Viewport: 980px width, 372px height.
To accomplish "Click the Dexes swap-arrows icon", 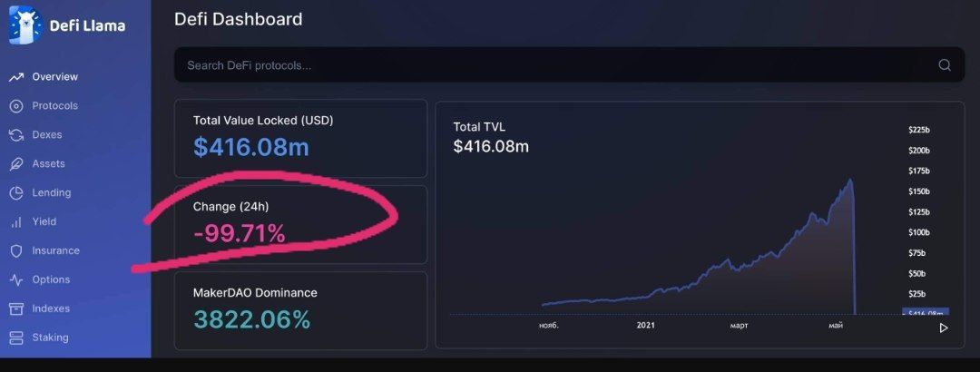I will [16, 135].
